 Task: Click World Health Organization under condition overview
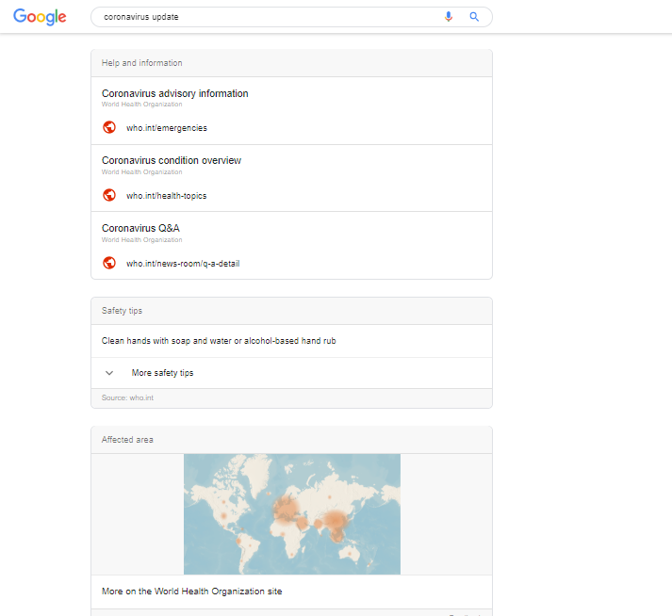pos(142,171)
